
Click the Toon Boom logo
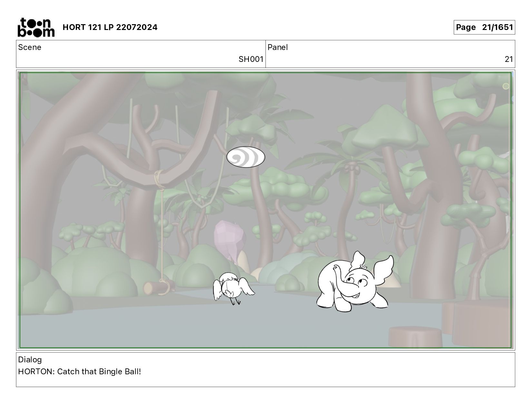pyautogui.click(x=36, y=27)
